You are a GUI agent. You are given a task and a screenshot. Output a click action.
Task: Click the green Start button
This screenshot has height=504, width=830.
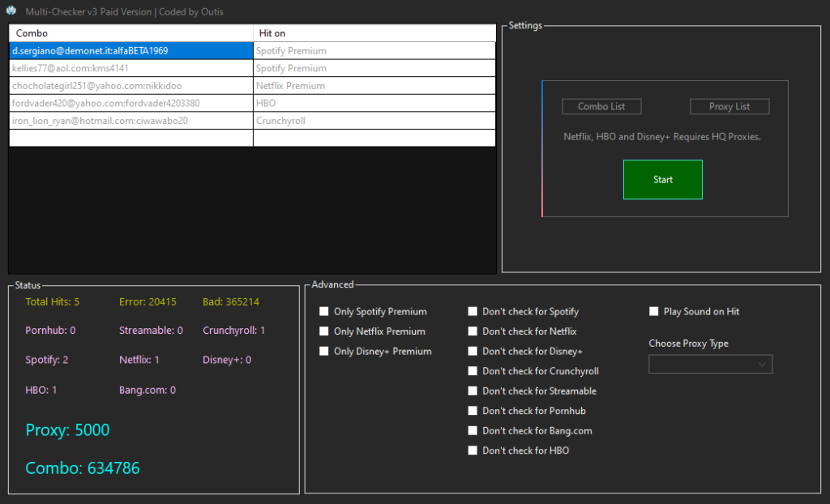coord(663,179)
